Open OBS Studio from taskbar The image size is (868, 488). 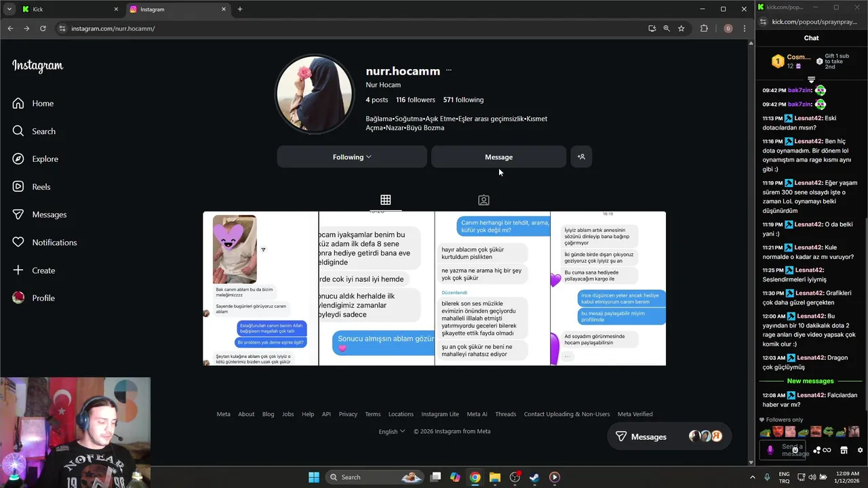[x=515, y=477]
